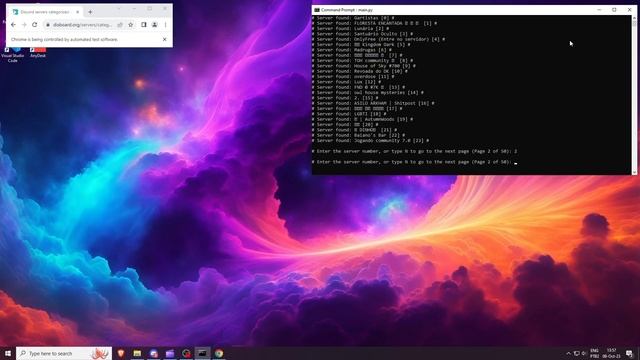640x360 pixels.
Task: Maximize the Command Prompt window
Action: point(614,10)
